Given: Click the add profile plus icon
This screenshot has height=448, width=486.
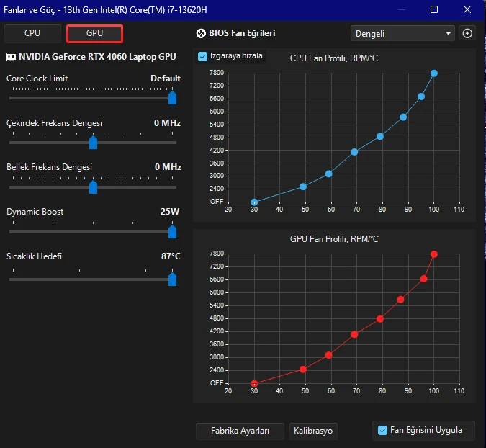Looking at the screenshot, I should pyautogui.click(x=467, y=33).
